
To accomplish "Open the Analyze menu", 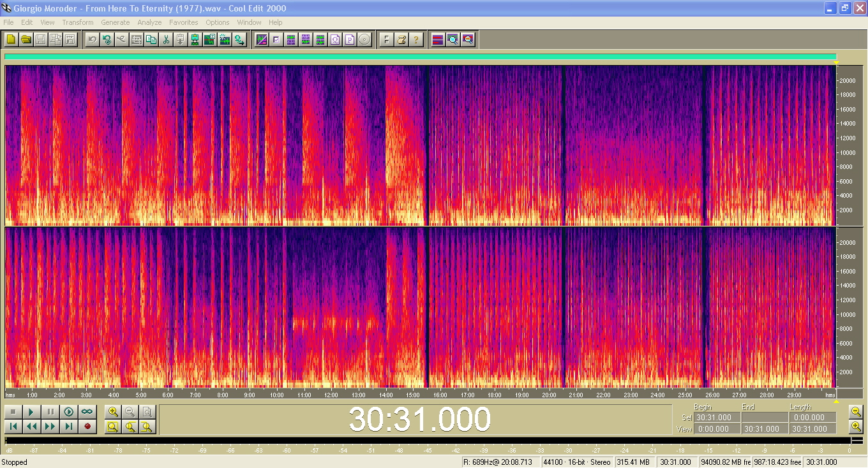I will click(149, 22).
